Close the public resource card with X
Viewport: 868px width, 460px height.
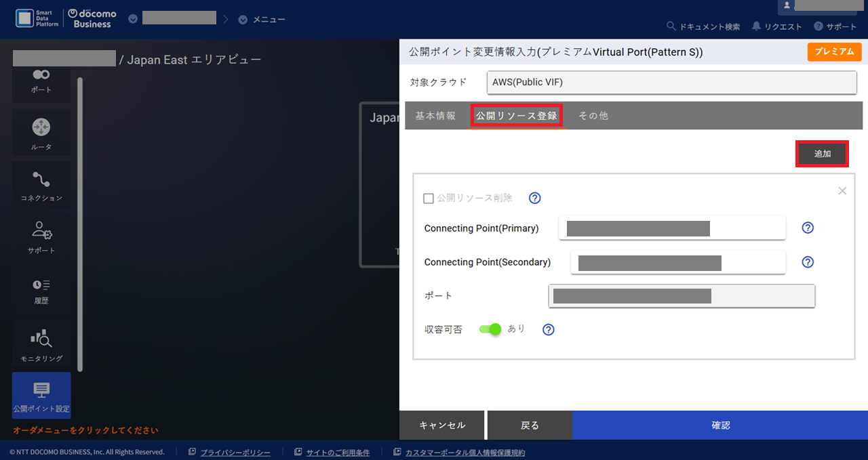(842, 191)
